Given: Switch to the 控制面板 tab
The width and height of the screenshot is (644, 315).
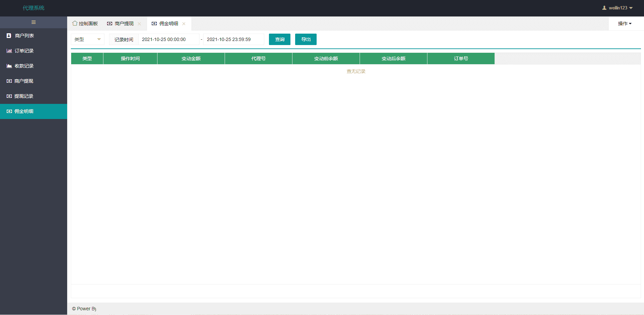Looking at the screenshot, I should (x=88, y=24).
